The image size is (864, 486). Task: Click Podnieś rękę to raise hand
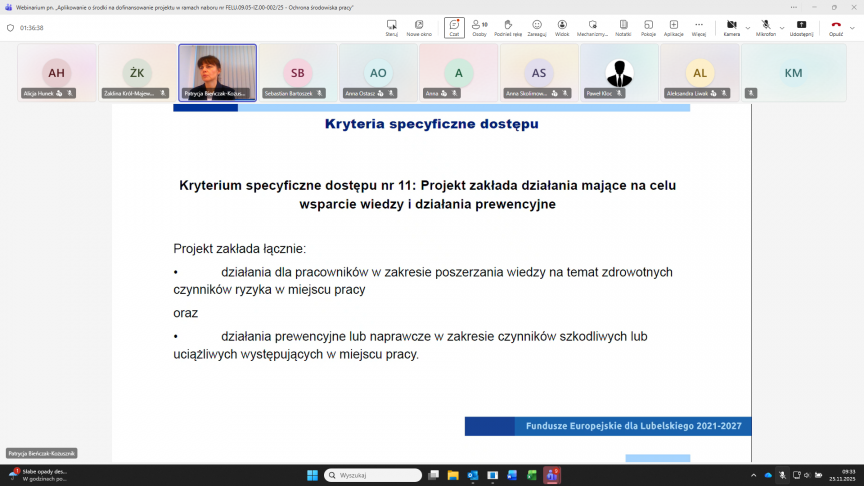(508, 27)
